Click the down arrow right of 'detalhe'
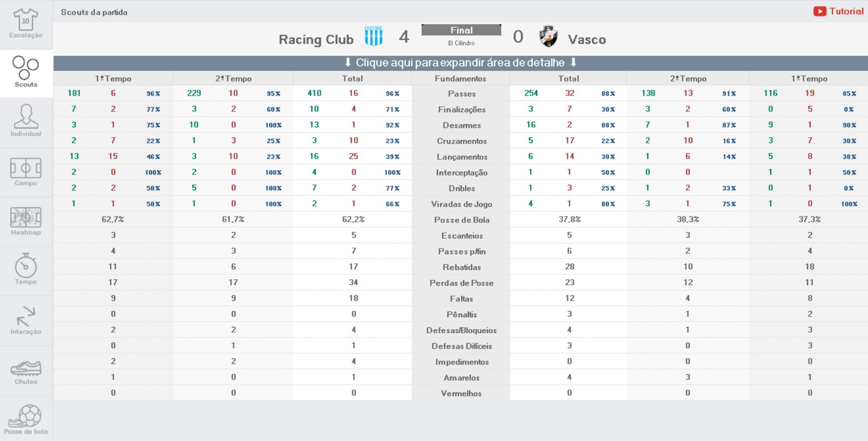The width and height of the screenshot is (868, 441). [574, 63]
